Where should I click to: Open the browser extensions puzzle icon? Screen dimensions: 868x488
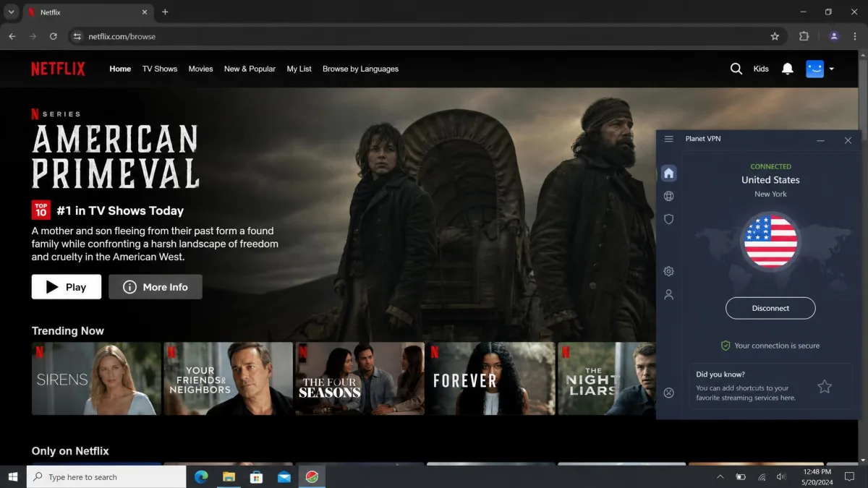tap(804, 36)
